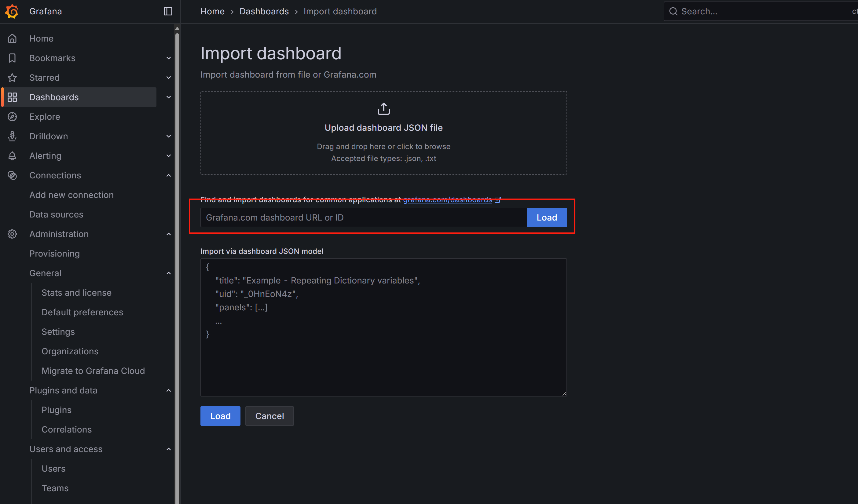The image size is (858, 504).
Task: Click the Drilldown icon
Action: tap(12, 136)
